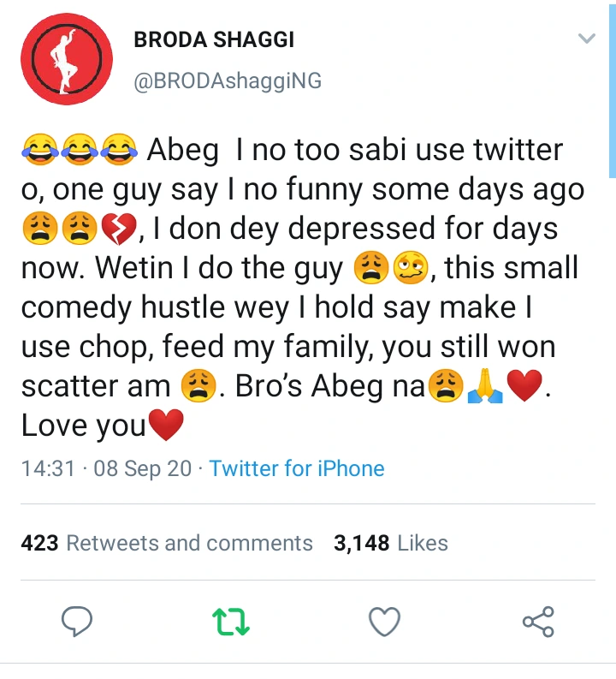616x679 pixels.
Task: Click the 14:31 timestamp
Action: click(x=47, y=468)
